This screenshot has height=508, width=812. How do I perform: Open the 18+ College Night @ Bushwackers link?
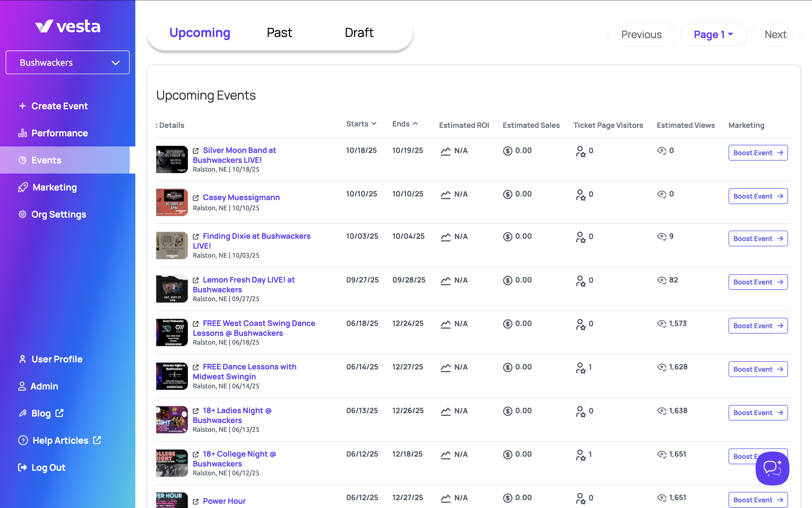tap(235, 459)
